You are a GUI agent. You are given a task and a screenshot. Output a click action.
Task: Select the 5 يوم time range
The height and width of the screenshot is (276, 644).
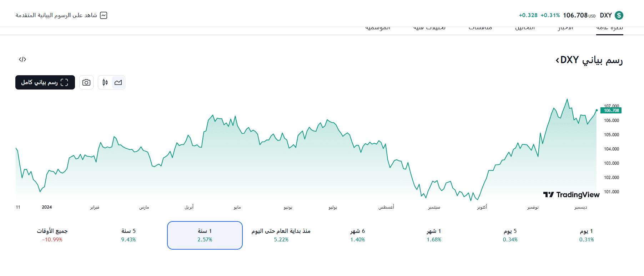[x=510, y=235]
